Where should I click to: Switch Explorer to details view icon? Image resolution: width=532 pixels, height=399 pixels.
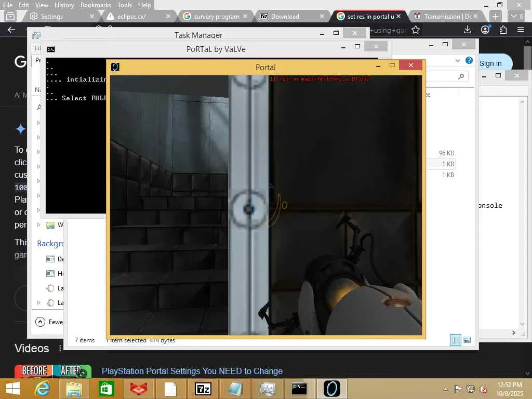pyautogui.click(x=455, y=340)
